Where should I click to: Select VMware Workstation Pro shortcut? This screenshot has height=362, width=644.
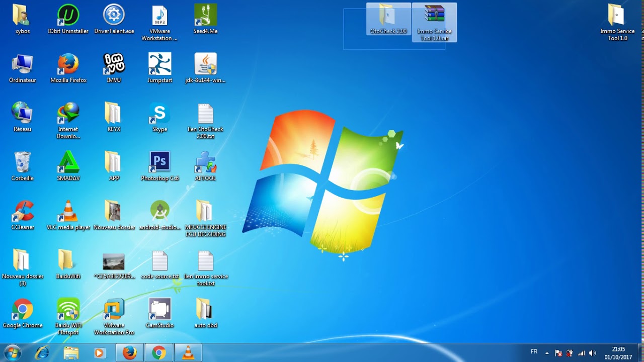[114, 309]
